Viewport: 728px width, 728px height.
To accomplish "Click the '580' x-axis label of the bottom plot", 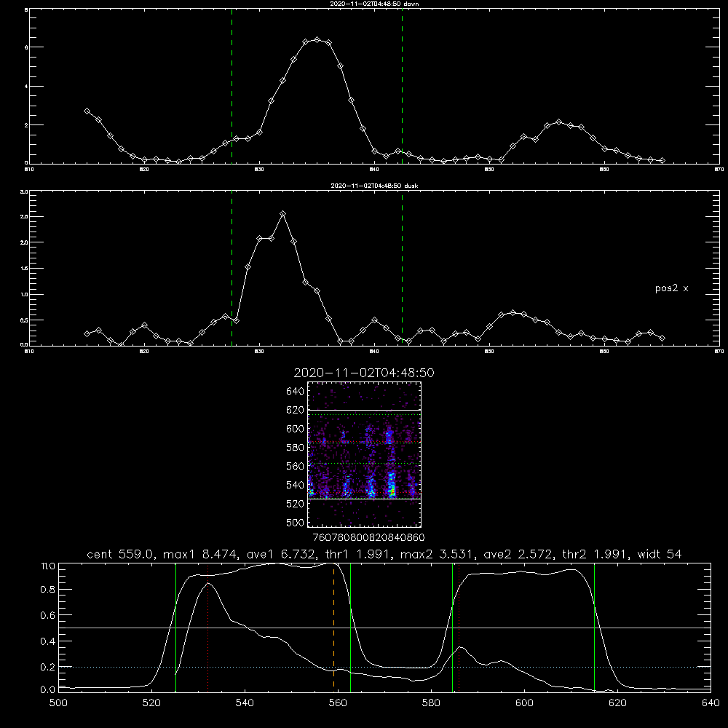I will (x=431, y=703).
